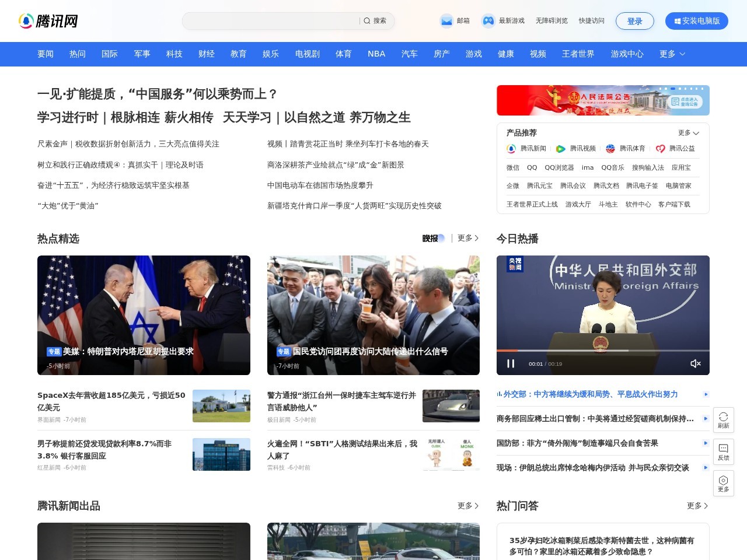Expand the 更多 navigation dropdown

(x=671, y=54)
